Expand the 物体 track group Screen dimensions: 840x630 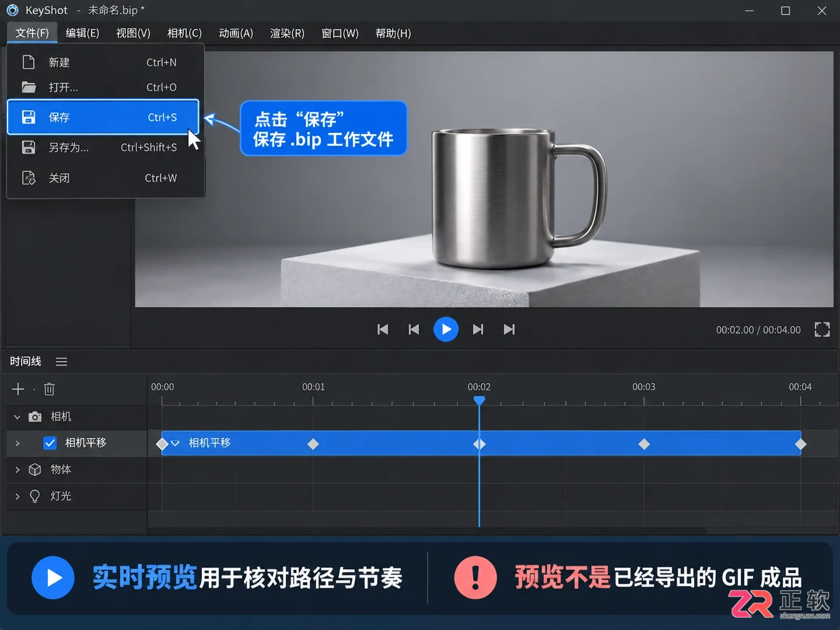click(x=17, y=470)
